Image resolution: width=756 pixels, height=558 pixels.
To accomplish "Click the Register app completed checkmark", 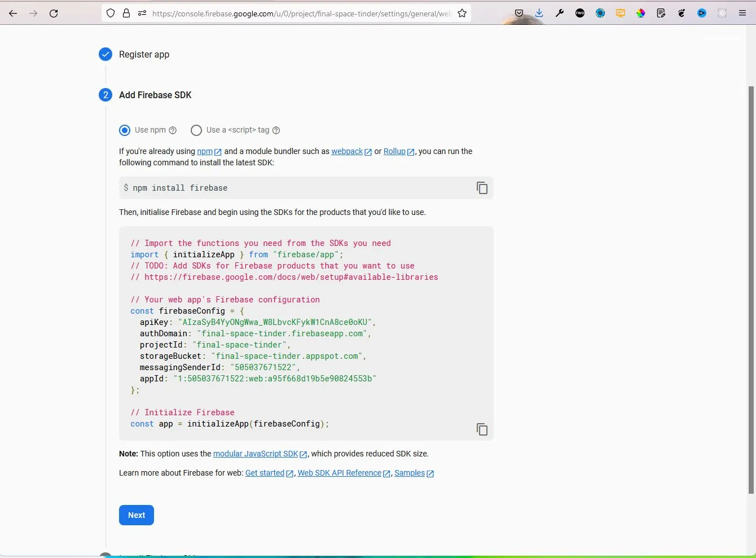I will point(106,54).
